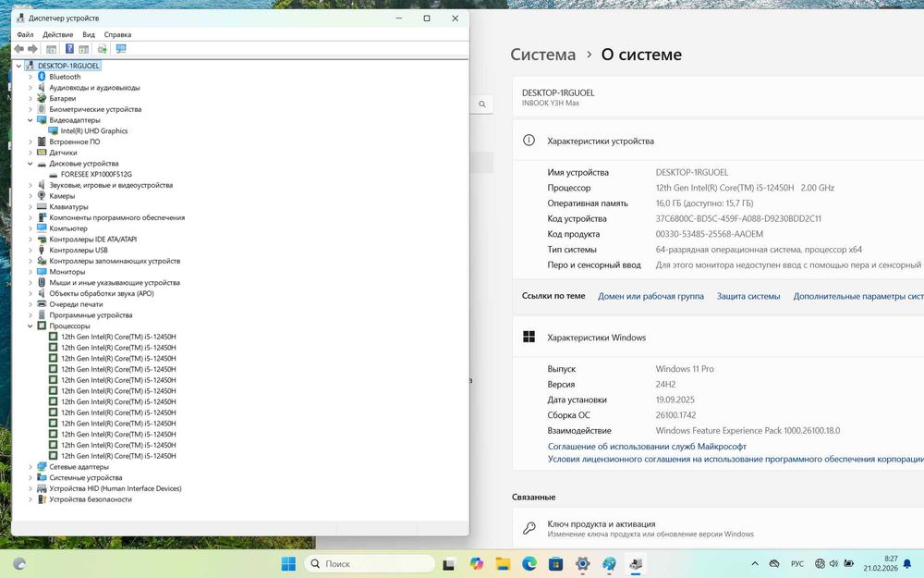Click the blue Help question-mark toolbar icon
The image size is (924, 578).
tap(69, 49)
